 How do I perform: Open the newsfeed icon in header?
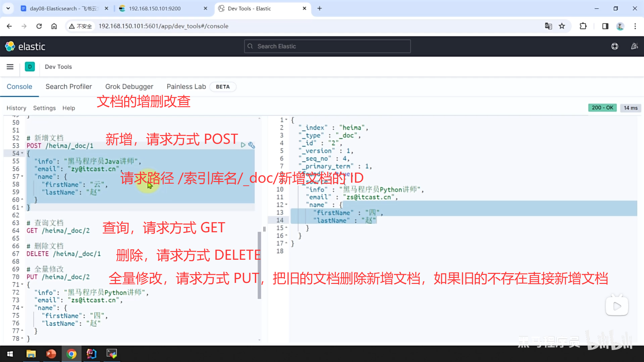point(634,46)
